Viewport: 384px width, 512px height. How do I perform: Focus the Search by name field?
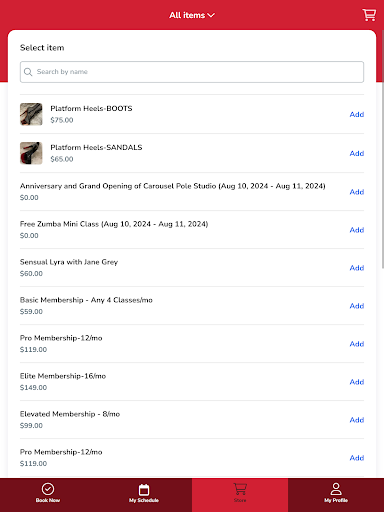(x=192, y=72)
